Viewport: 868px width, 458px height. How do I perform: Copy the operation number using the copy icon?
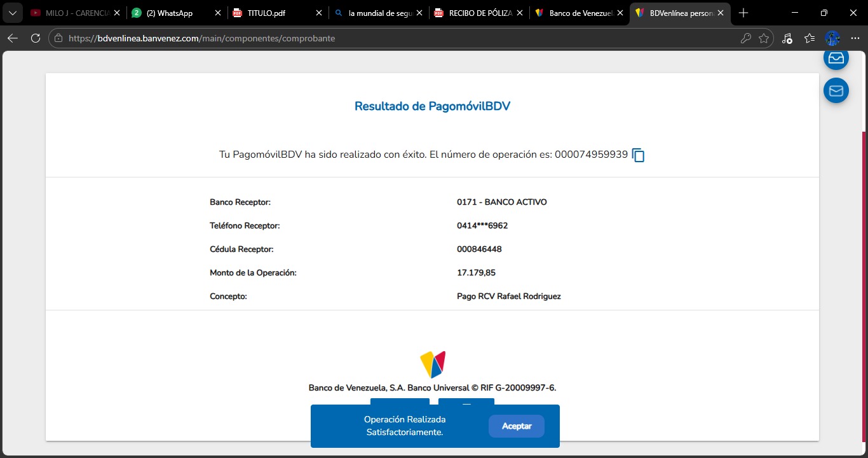[x=639, y=155]
